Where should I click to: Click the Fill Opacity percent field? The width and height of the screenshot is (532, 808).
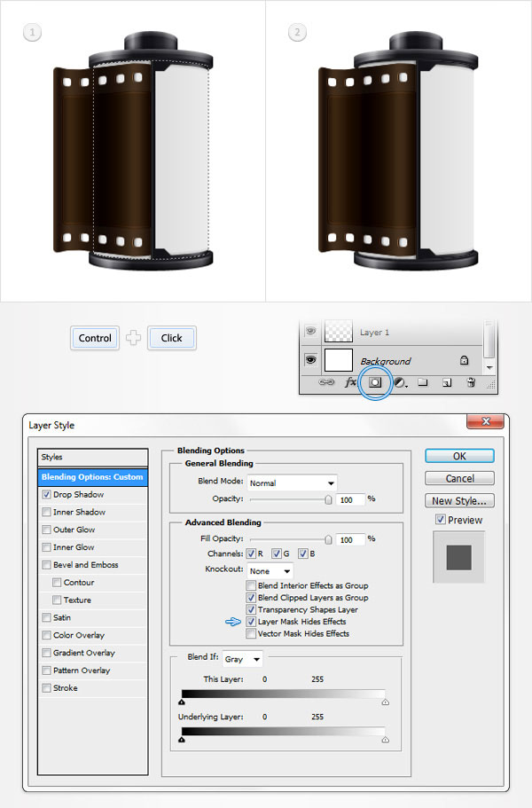coord(350,539)
